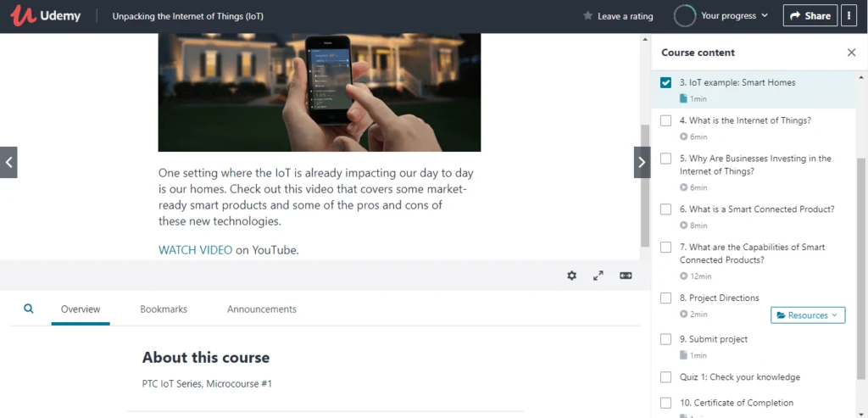
Task: Check the Submit project checkbox
Action: [x=666, y=339]
